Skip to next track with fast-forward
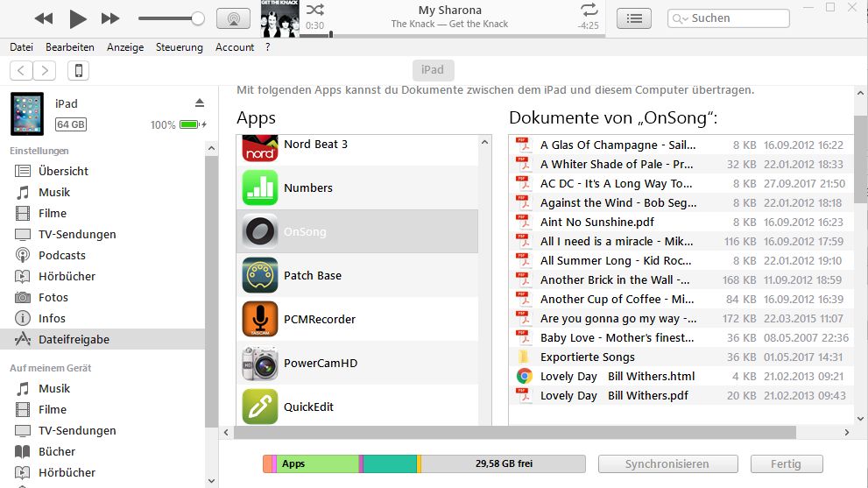Screen dimensions: 868x488 (110, 18)
